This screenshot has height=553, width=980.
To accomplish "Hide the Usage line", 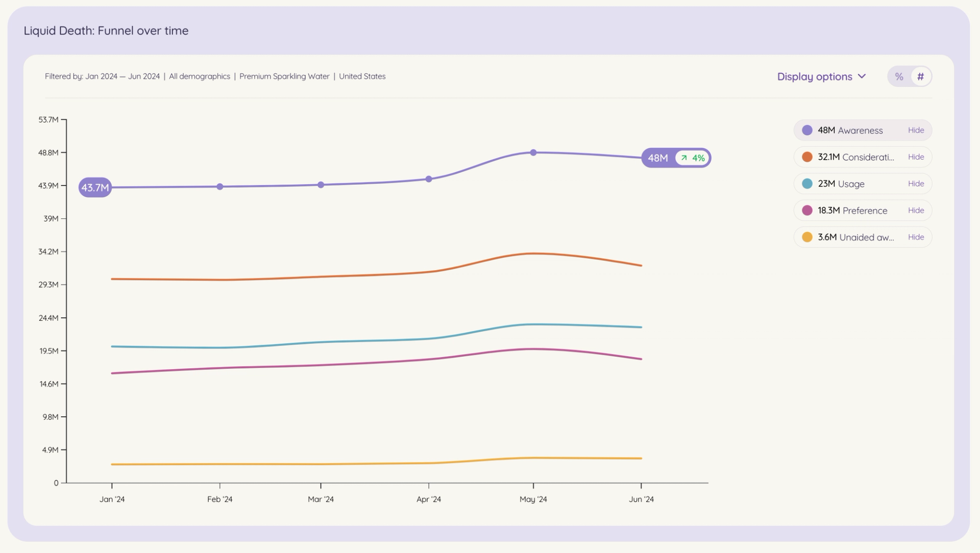I will pos(916,184).
